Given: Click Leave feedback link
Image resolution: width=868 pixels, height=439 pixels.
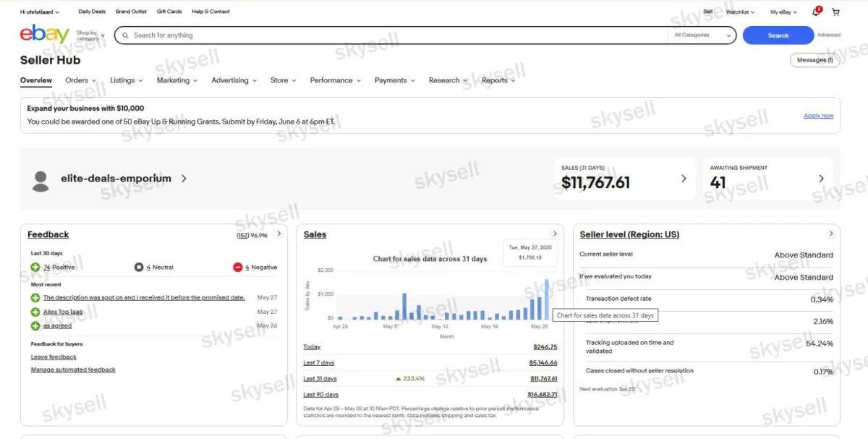Looking at the screenshot, I should click(54, 357).
